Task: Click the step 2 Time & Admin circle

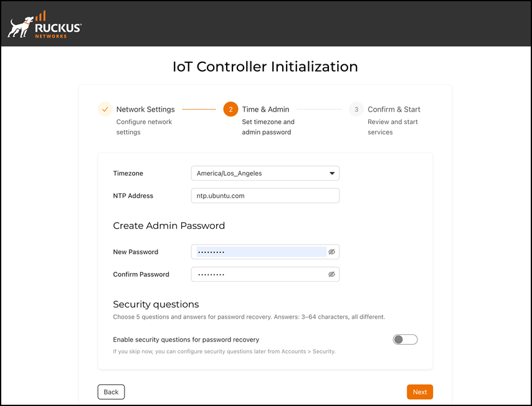Action: click(230, 109)
